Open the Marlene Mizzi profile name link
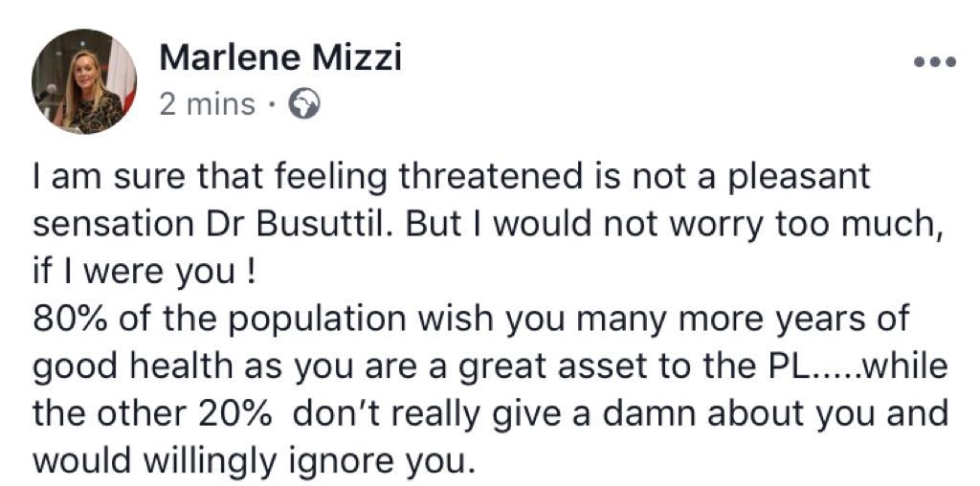This screenshot has height=486, width=980. (x=279, y=58)
